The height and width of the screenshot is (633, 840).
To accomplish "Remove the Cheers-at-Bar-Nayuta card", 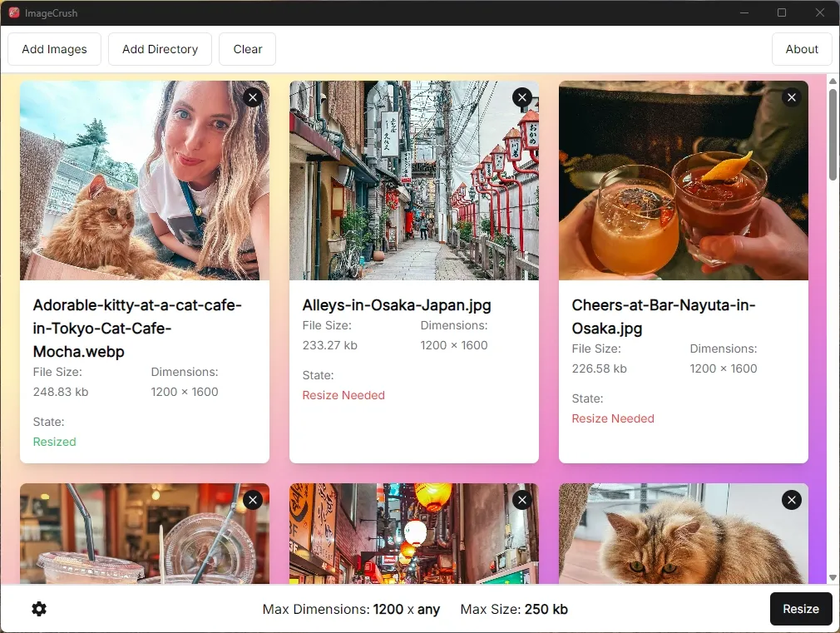I will (792, 97).
